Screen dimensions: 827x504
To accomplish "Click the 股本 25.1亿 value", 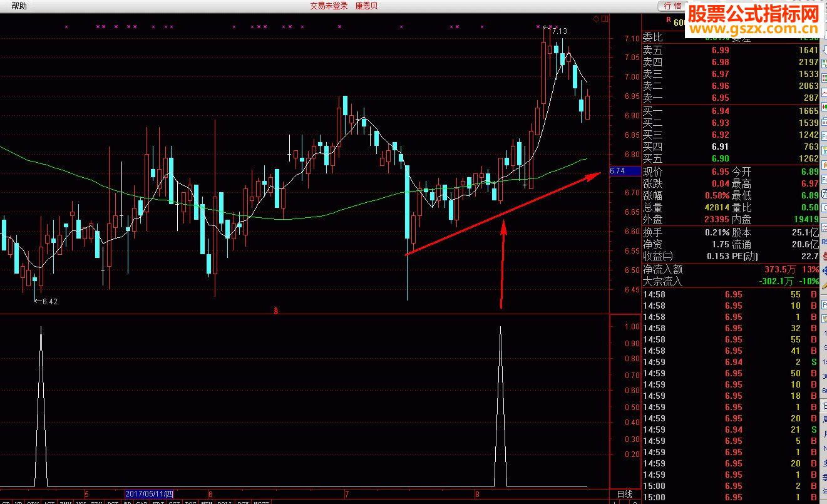I will click(x=804, y=232).
